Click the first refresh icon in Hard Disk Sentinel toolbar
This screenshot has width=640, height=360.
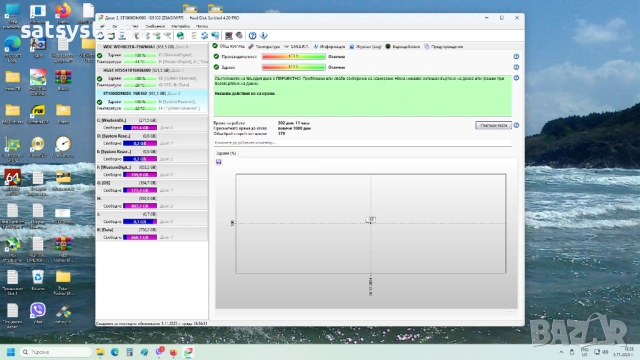point(100,36)
